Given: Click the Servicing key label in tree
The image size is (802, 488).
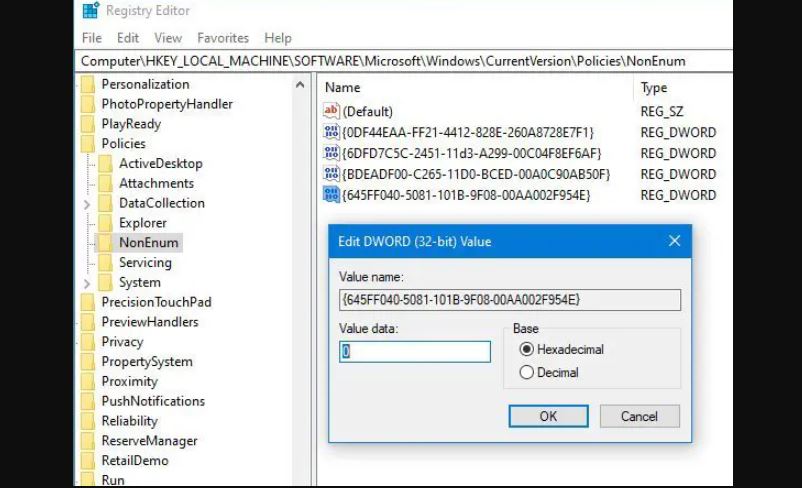Looking at the screenshot, I should coord(145,262).
